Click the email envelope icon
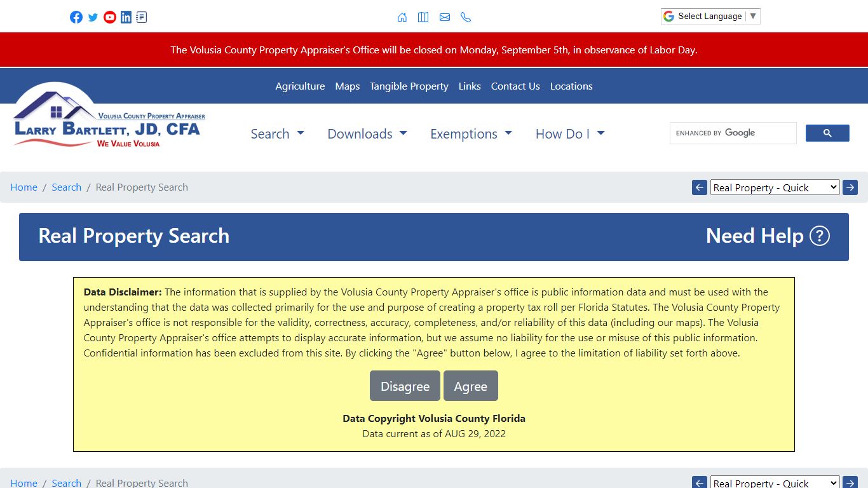868x488 pixels. click(x=445, y=17)
